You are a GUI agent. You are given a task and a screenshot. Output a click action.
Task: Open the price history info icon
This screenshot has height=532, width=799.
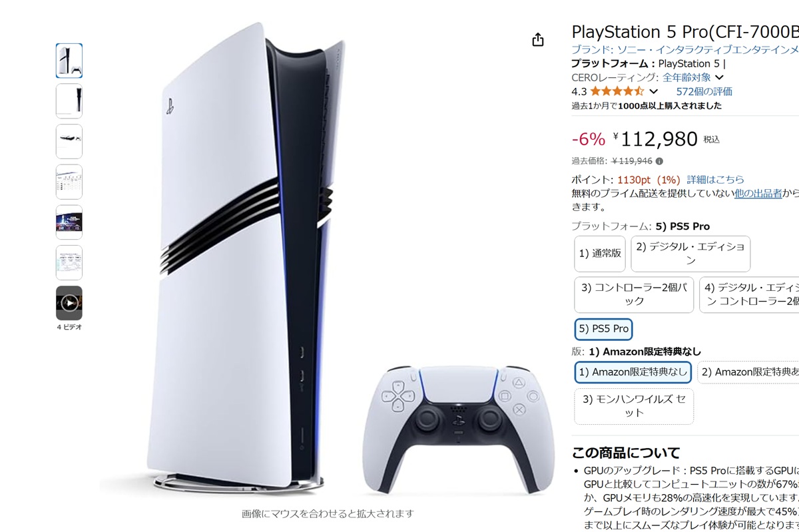659,161
